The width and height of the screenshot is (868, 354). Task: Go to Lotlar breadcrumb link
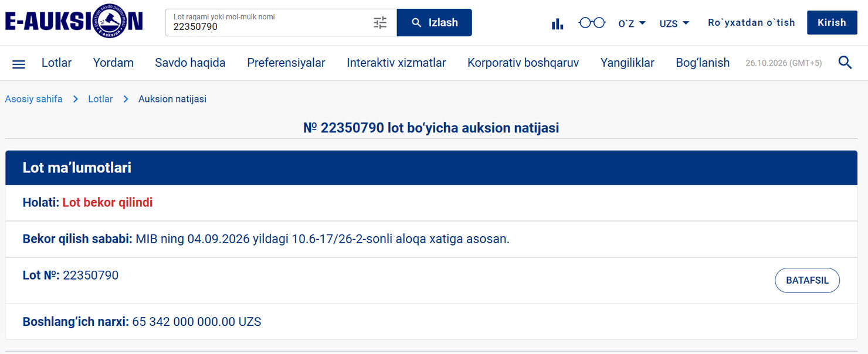tap(100, 99)
